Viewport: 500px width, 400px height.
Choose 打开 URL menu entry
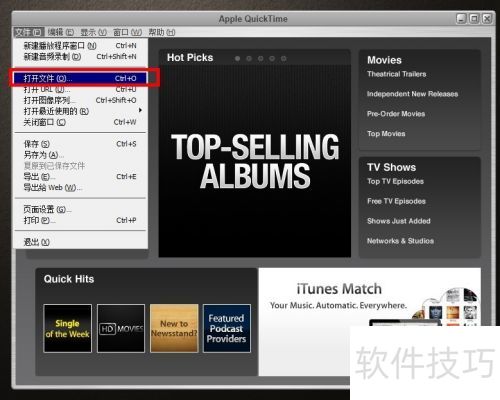pos(80,89)
